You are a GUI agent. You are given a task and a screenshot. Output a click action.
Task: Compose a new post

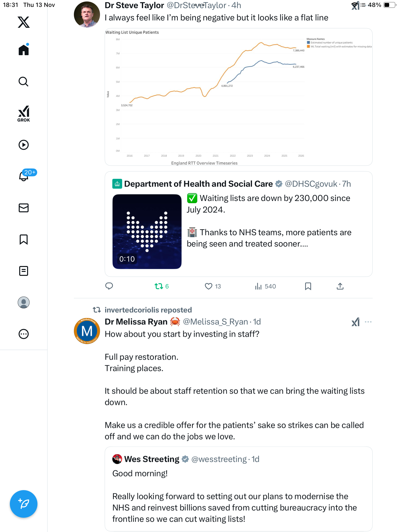[x=24, y=504]
